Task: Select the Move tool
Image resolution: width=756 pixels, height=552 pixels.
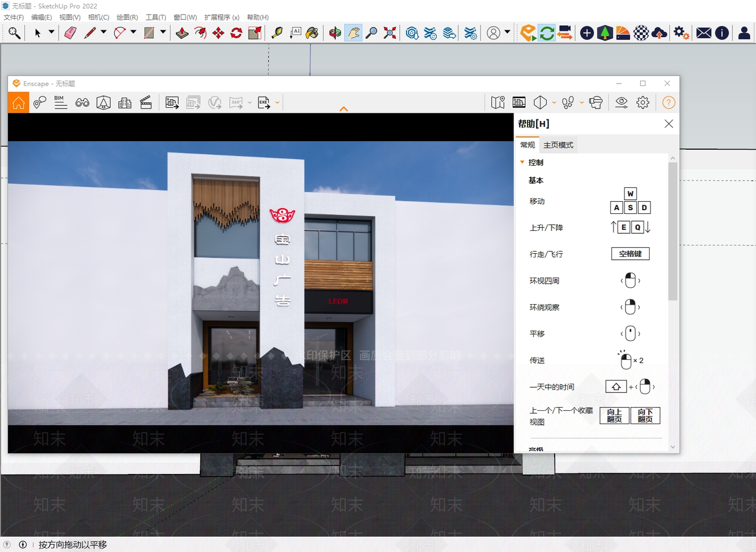Action: [218, 33]
